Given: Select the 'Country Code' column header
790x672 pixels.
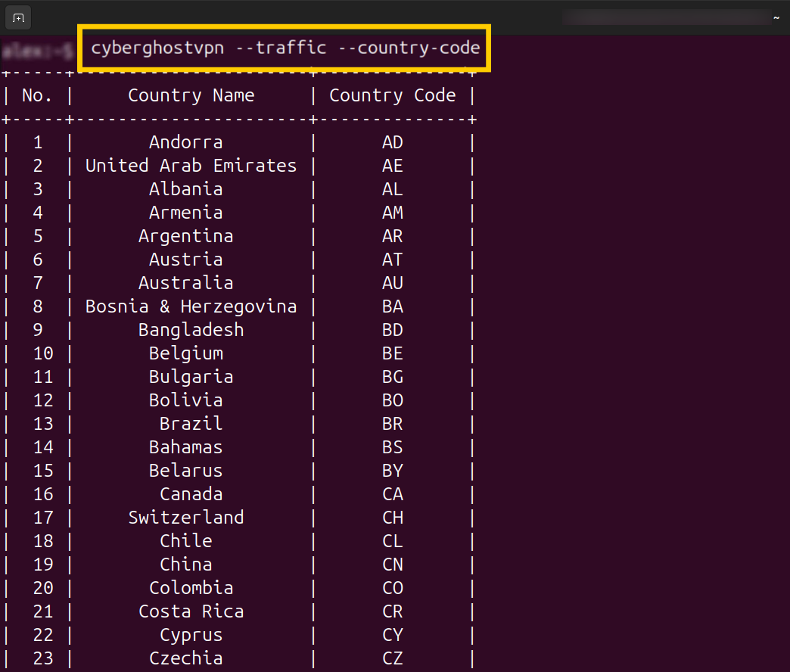Looking at the screenshot, I should pyautogui.click(x=393, y=95).
